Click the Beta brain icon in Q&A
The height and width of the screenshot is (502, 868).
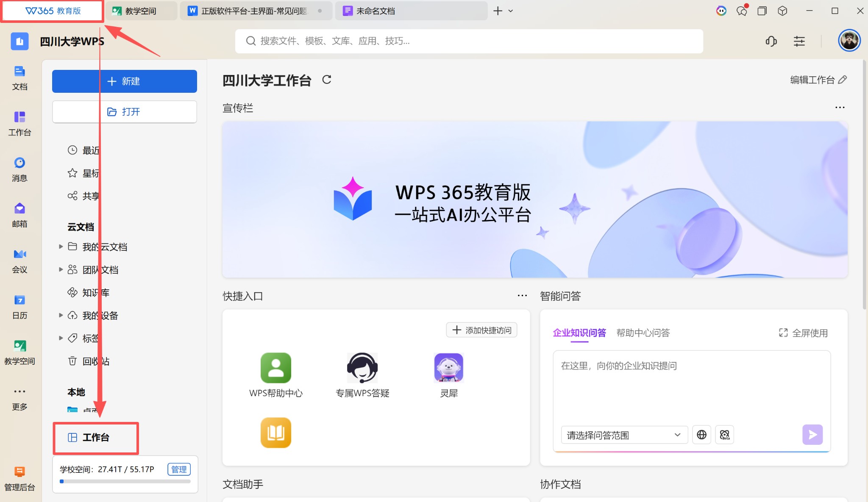tap(724, 435)
